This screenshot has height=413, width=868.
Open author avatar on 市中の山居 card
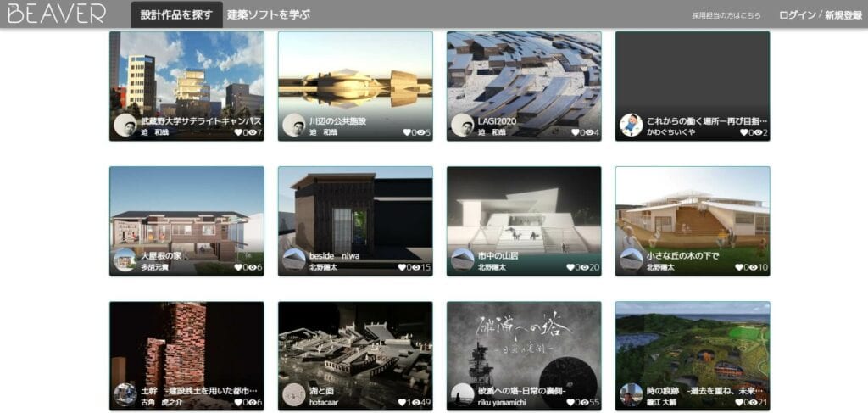coord(462,260)
